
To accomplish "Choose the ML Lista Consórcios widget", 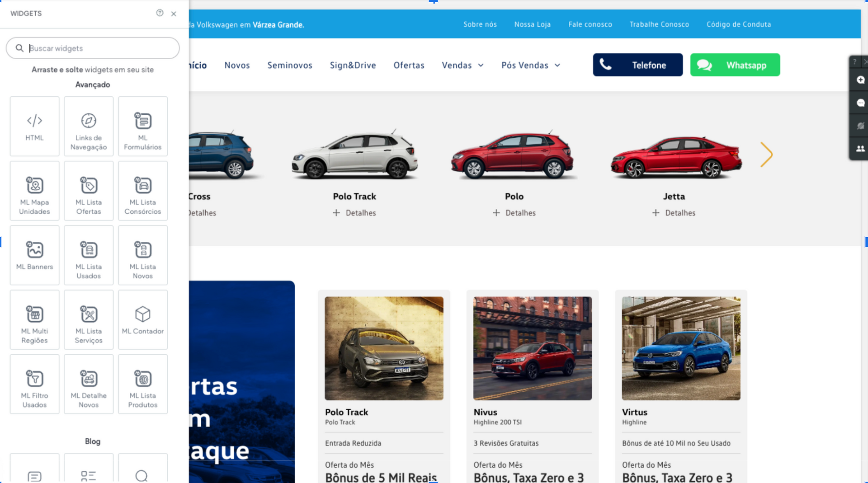I will tap(143, 191).
